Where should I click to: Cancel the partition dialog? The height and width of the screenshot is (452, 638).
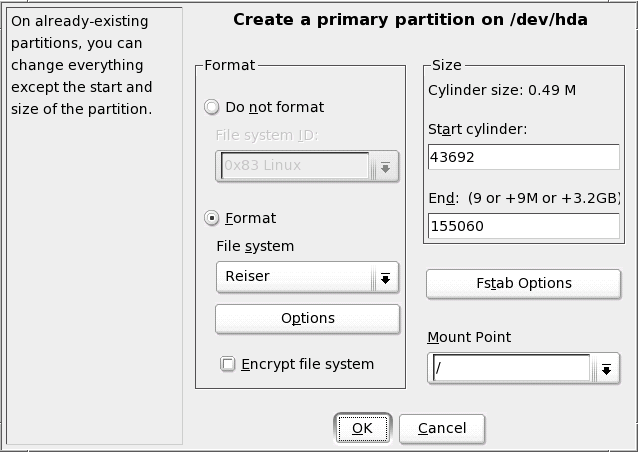pos(442,428)
